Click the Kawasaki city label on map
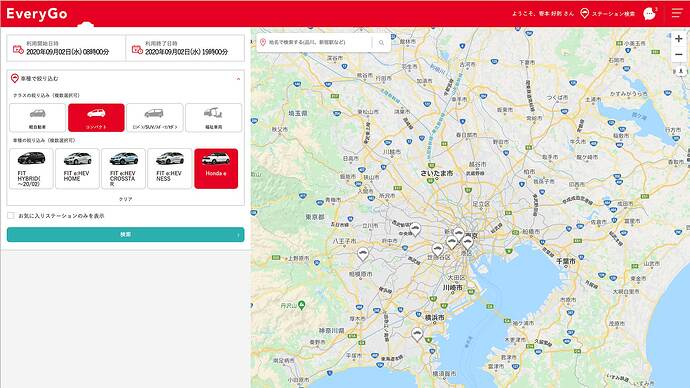This screenshot has width=690, height=388. pos(453,287)
